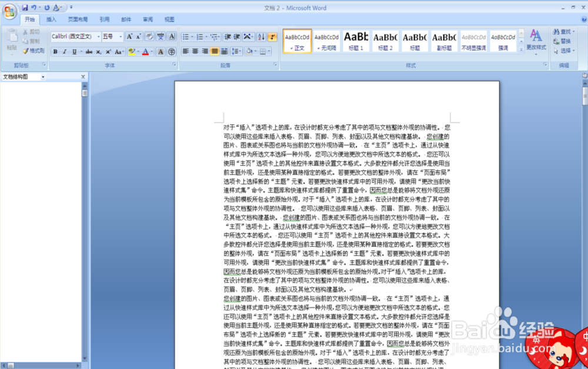Switch to the 视图 (View) ribbon tab

tap(169, 19)
